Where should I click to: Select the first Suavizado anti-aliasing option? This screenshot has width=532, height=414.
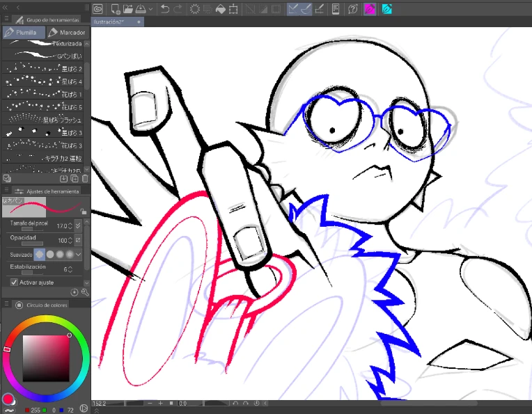coord(40,254)
